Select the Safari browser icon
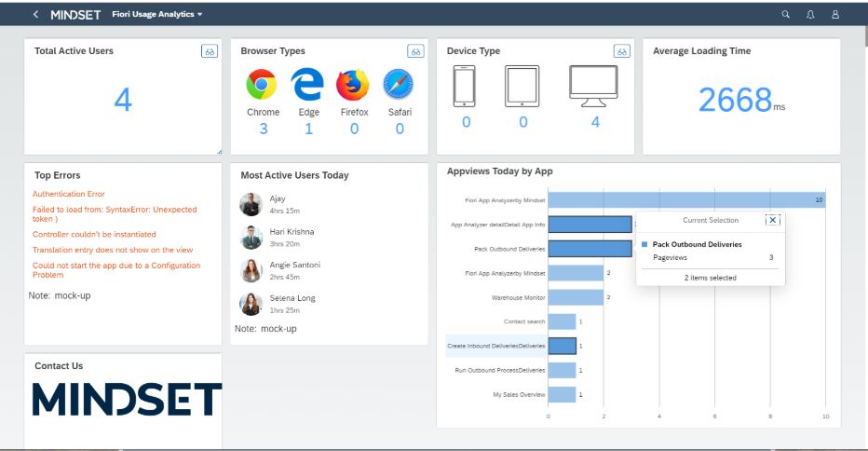 (398, 84)
